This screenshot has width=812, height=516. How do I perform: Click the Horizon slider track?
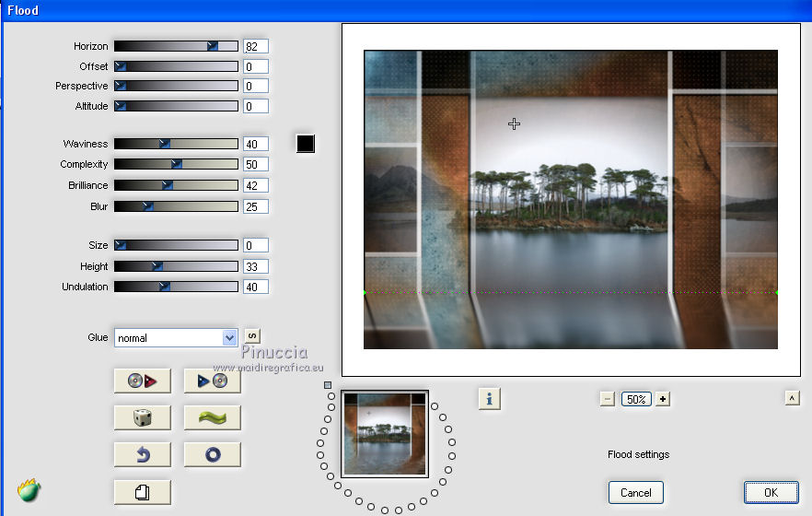pos(175,46)
